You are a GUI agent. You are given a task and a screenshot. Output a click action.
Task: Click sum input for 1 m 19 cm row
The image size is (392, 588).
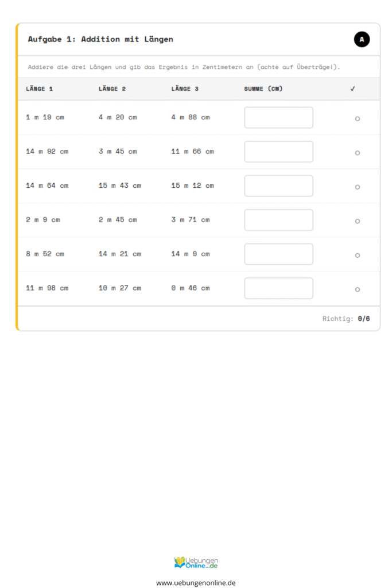coord(278,118)
